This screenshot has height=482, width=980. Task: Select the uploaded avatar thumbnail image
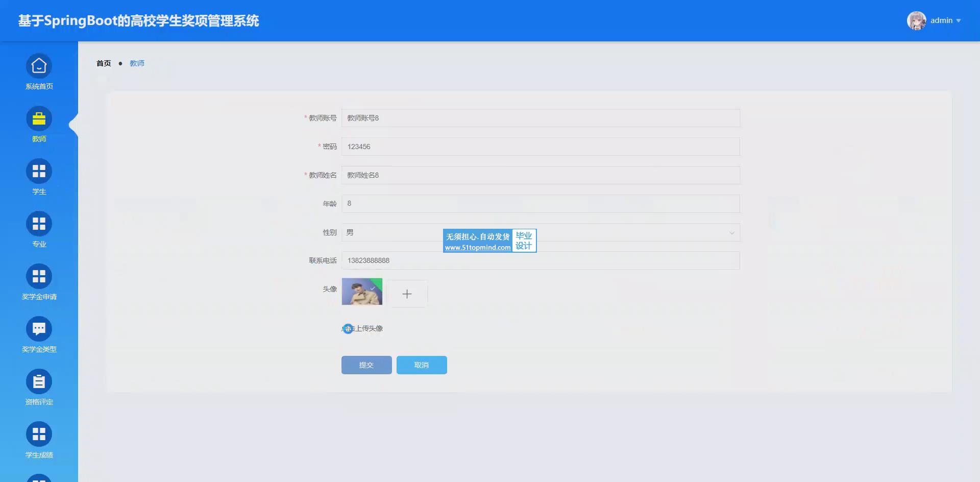(x=362, y=292)
